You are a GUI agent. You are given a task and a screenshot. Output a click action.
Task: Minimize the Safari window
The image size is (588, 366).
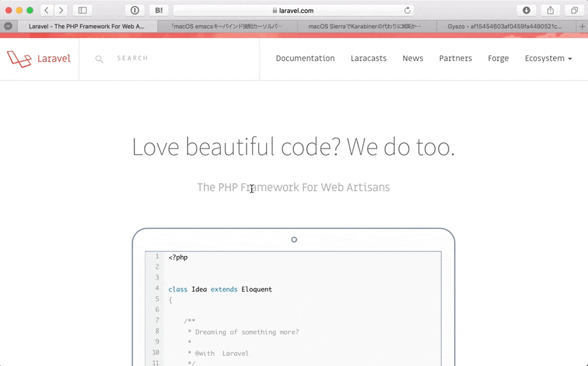(19, 11)
